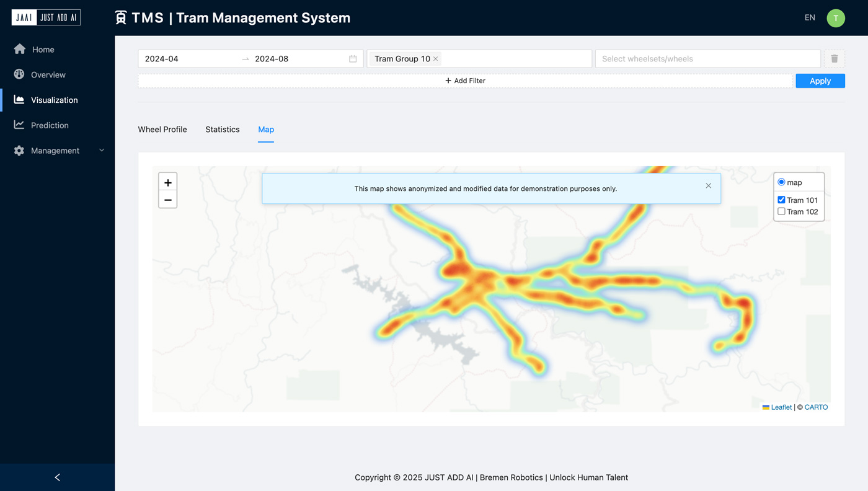This screenshot has height=491, width=868.
Task: Open the calendar icon in date range
Action: pos(353,59)
